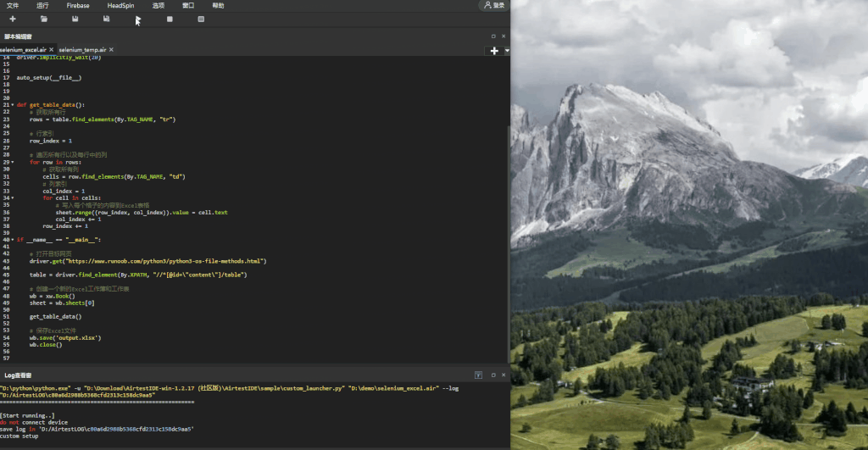Add a new editor tab with the plus button
This screenshot has width=868, height=450.
(494, 50)
